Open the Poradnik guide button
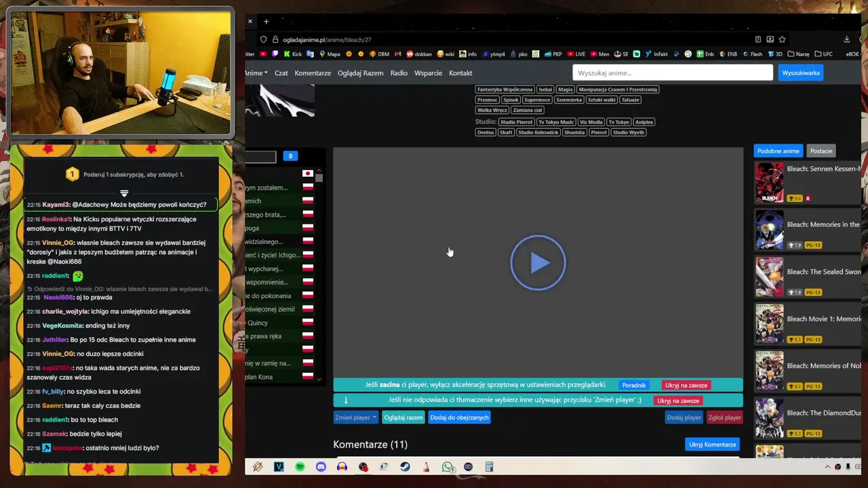The width and height of the screenshot is (868, 488). pos(634,385)
